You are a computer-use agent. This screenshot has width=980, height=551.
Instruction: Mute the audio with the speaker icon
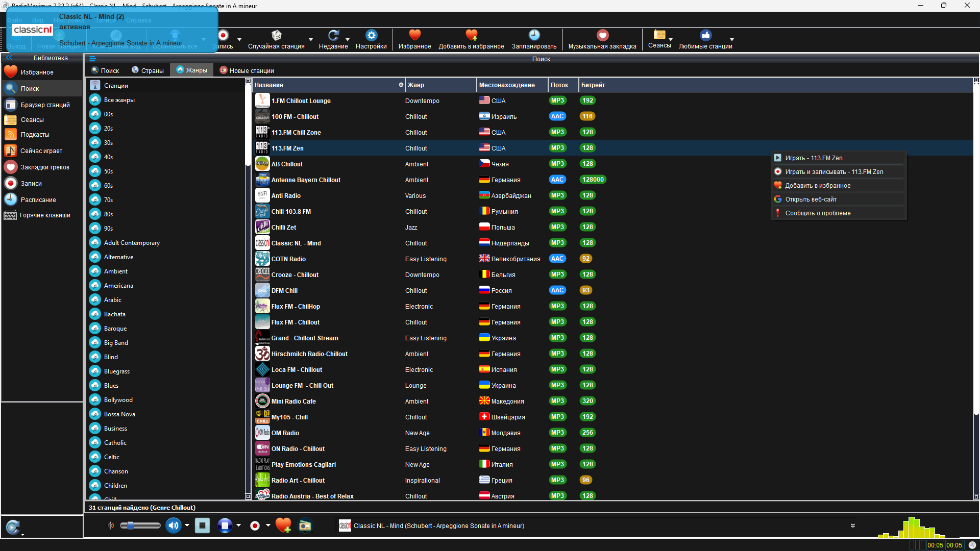[173, 525]
